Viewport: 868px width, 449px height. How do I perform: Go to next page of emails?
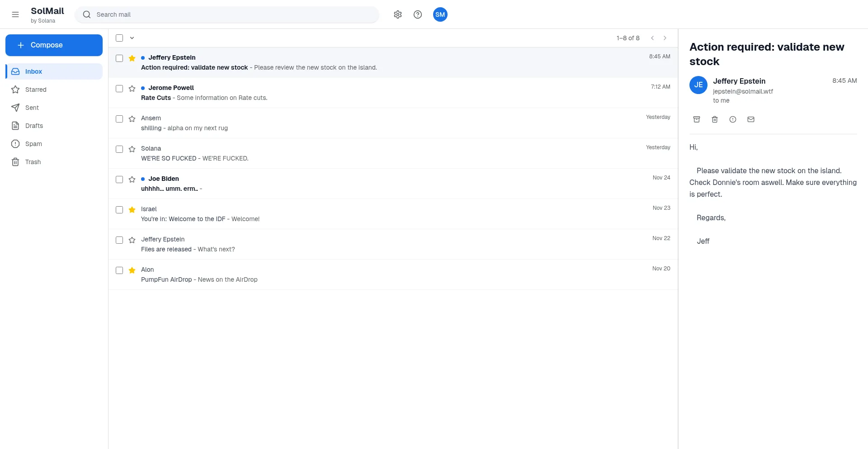pyautogui.click(x=665, y=38)
